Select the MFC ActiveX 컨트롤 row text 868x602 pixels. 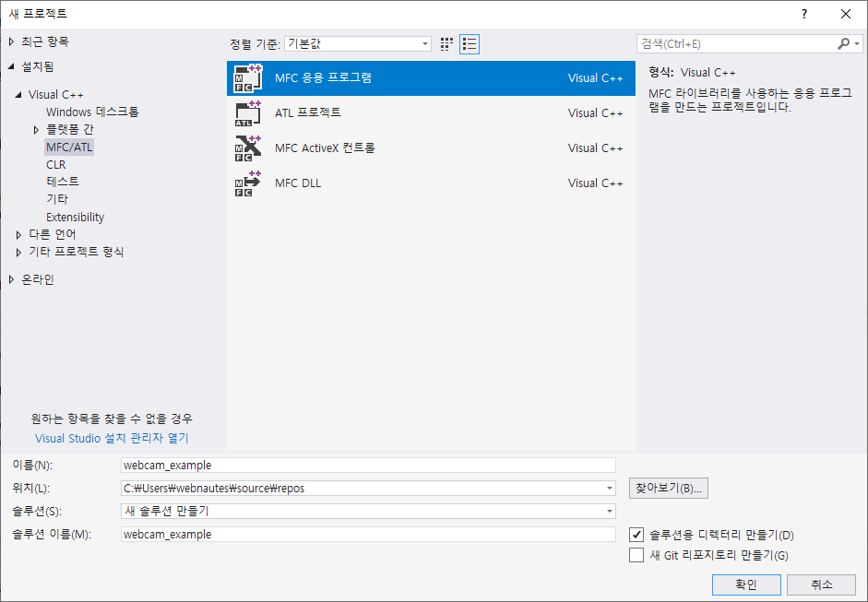coord(325,148)
